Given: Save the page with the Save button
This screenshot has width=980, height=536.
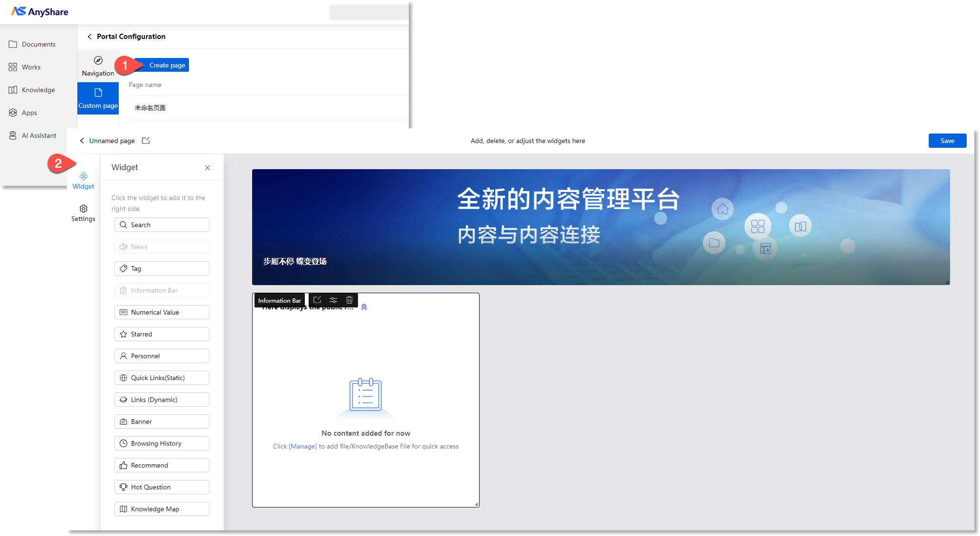Looking at the screenshot, I should click(x=947, y=141).
